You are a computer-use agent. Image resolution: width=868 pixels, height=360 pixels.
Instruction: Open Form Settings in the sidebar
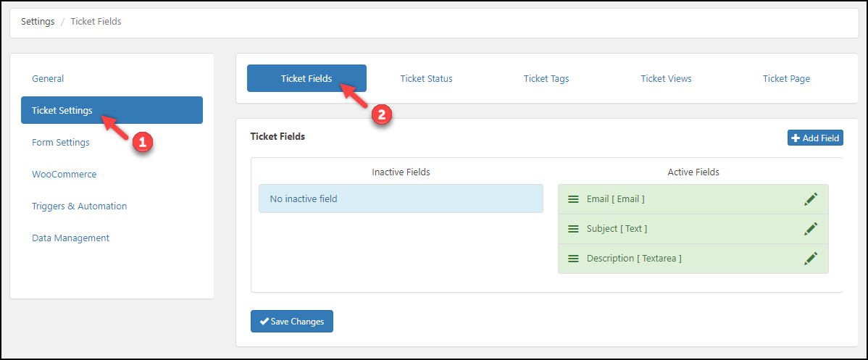pyautogui.click(x=61, y=143)
